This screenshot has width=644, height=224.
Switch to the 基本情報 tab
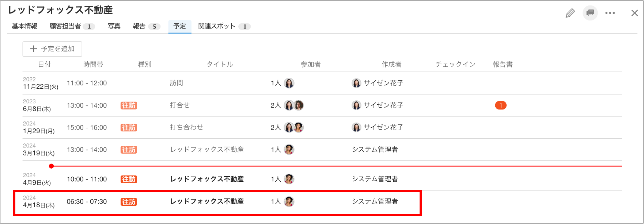click(24, 26)
